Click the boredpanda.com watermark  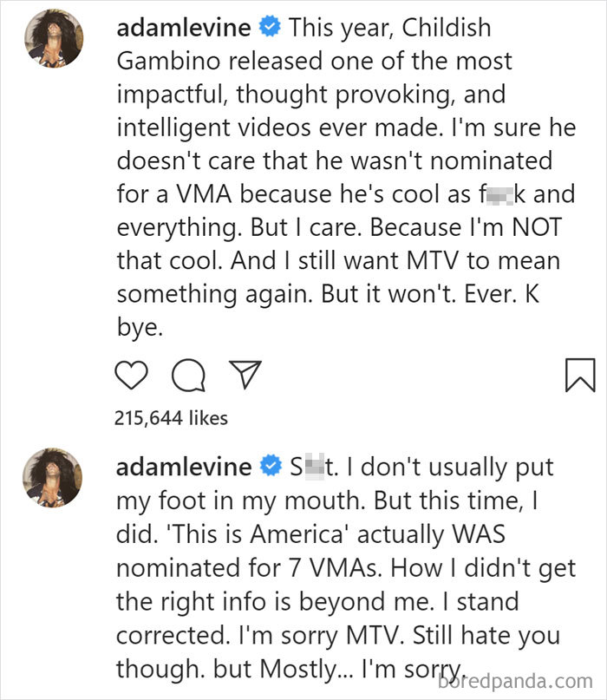click(x=515, y=681)
